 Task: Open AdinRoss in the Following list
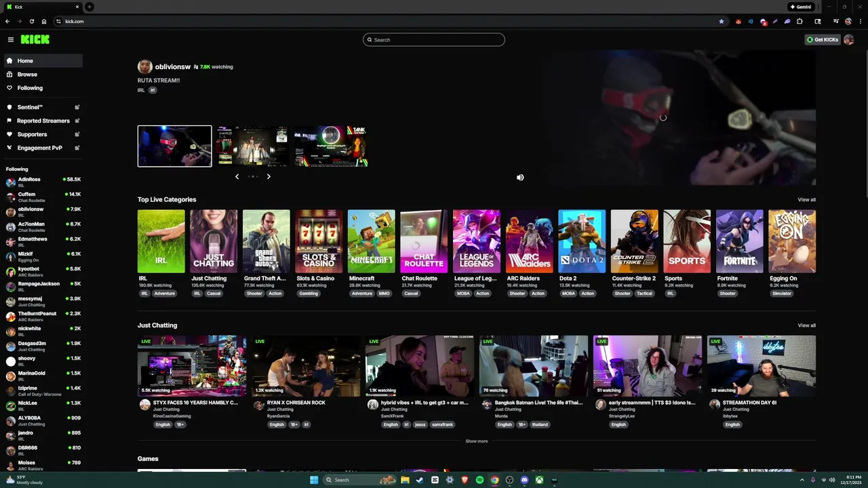tap(43, 182)
